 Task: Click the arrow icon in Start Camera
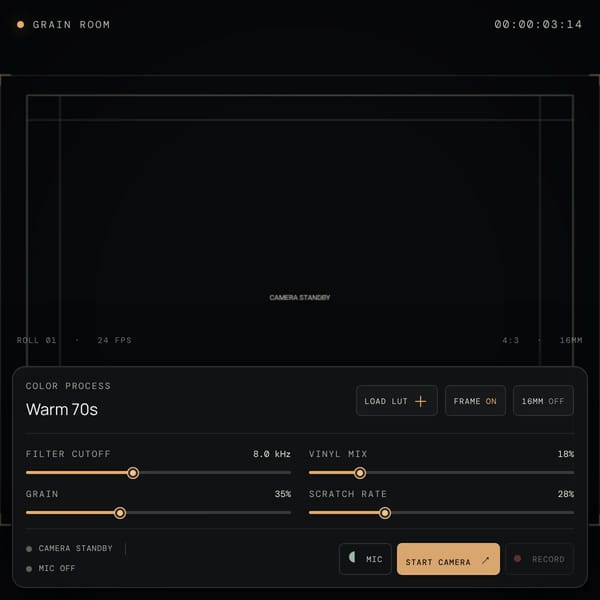pyautogui.click(x=485, y=561)
